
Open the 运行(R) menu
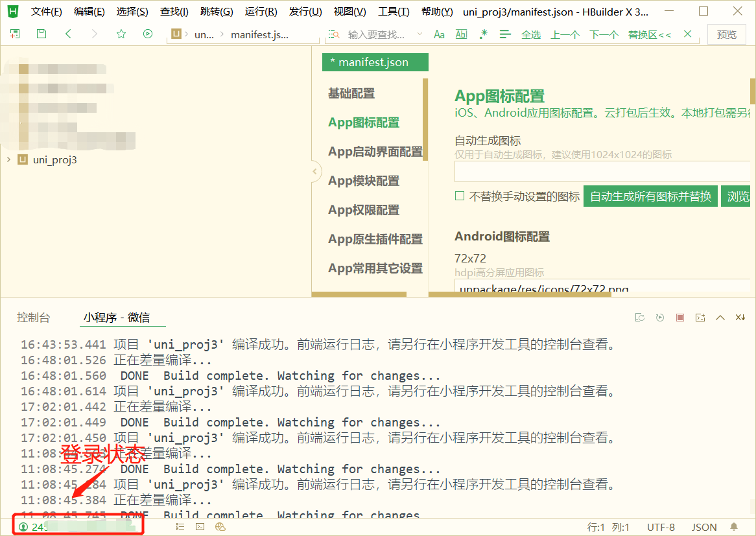tap(262, 12)
